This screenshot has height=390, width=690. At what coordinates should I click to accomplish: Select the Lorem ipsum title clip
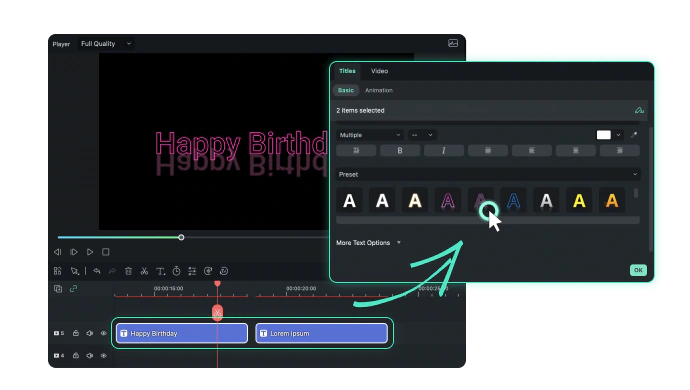pos(322,333)
